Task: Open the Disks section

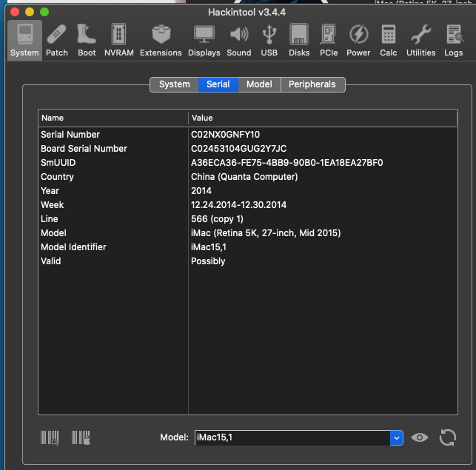Action: (x=299, y=41)
